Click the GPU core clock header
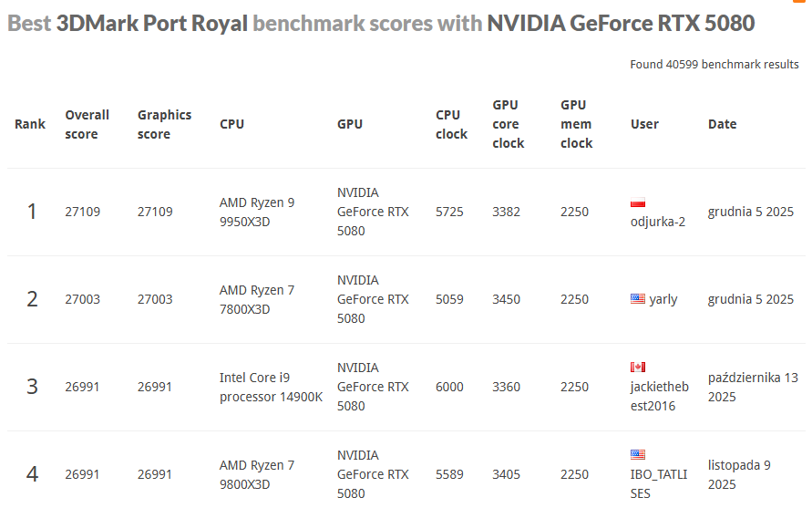This screenshot has height=508, width=812. [509, 124]
